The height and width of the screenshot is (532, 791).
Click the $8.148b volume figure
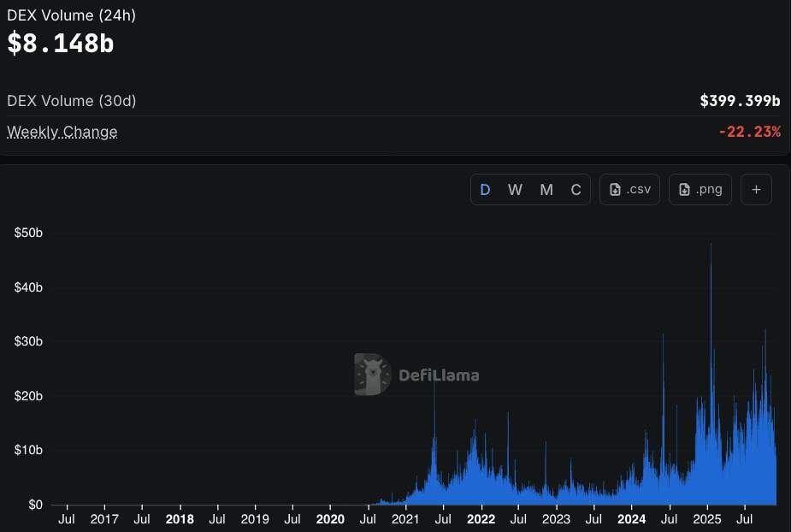(61, 44)
